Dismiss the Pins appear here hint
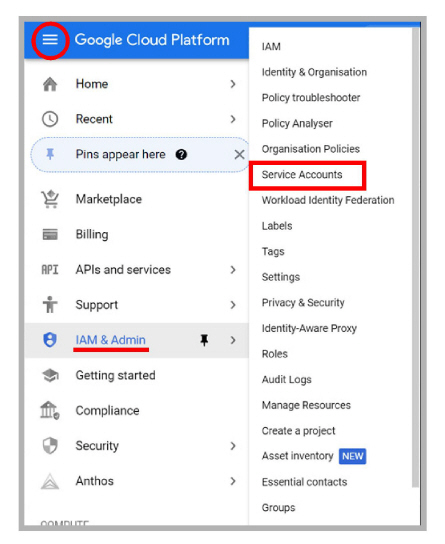This screenshot has height=544, width=445. tap(239, 154)
